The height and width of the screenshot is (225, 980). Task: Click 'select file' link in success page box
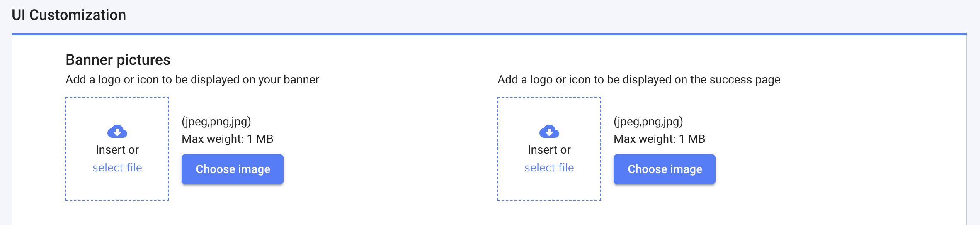(x=549, y=168)
